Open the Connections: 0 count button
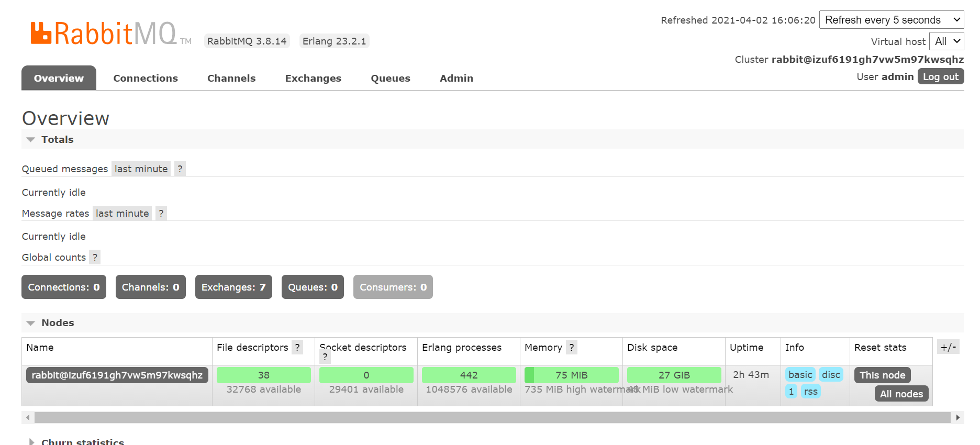This screenshot has height=445, width=980. [x=64, y=287]
